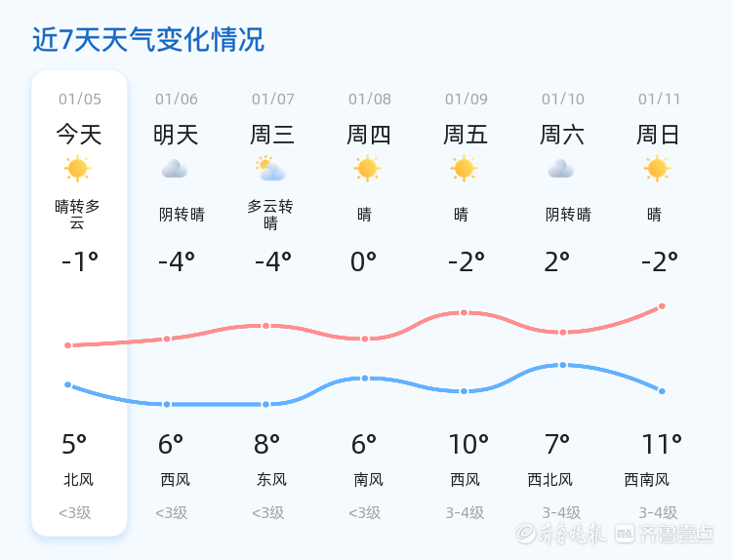Click the 西南风 wind label
732x560 pixels.
(x=647, y=479)
